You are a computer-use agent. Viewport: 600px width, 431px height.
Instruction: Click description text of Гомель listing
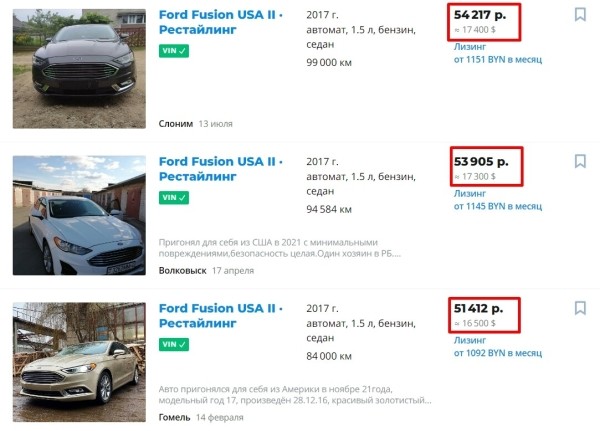pyautogui.click(x=290, y=394)
